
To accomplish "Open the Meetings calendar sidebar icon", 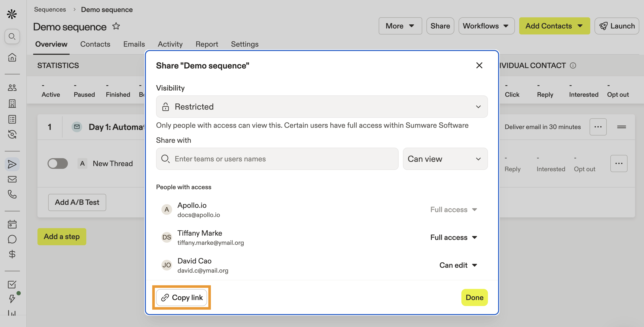I will point(12,224).
